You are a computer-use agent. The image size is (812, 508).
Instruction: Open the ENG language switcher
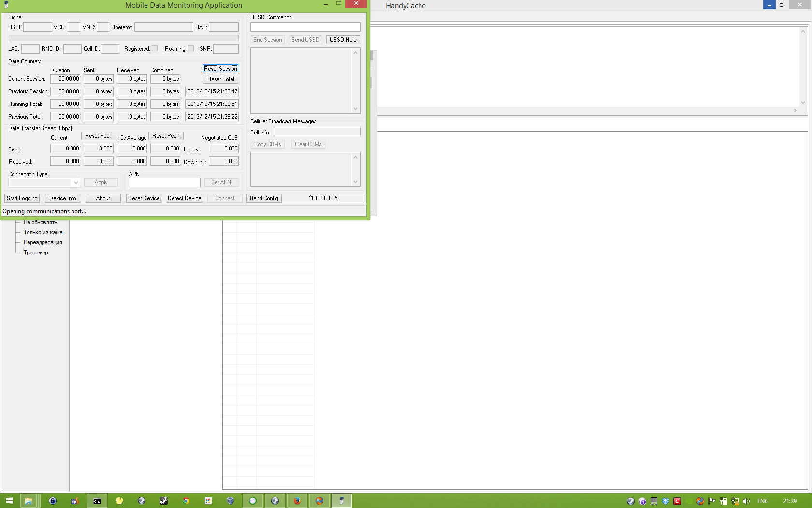coord(763,501)
